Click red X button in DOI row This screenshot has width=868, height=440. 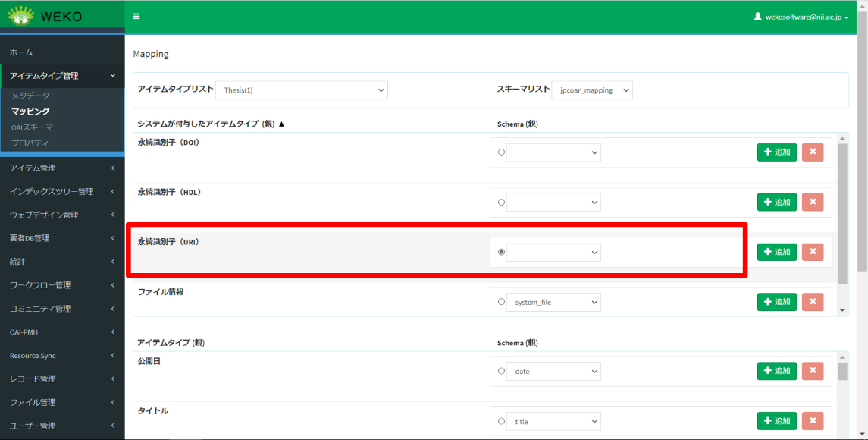point(812,152)
